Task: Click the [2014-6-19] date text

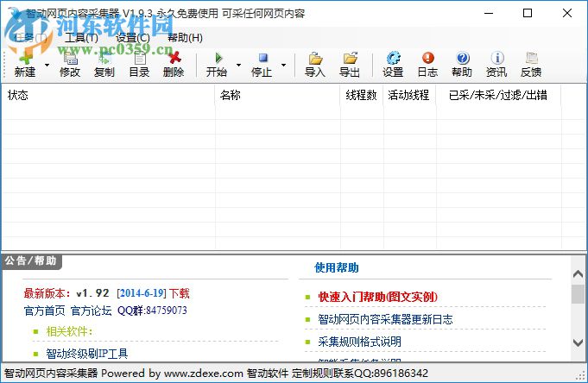Action: 142,293
